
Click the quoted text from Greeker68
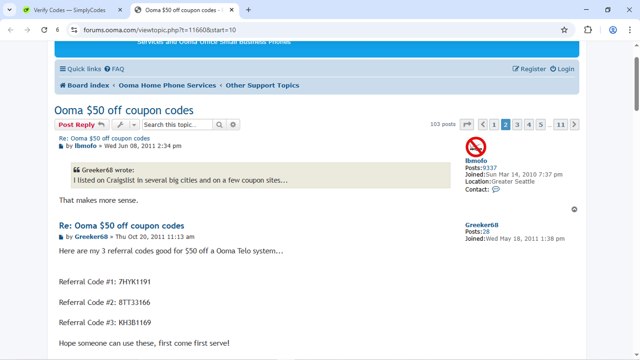click(x=180, y=180)
